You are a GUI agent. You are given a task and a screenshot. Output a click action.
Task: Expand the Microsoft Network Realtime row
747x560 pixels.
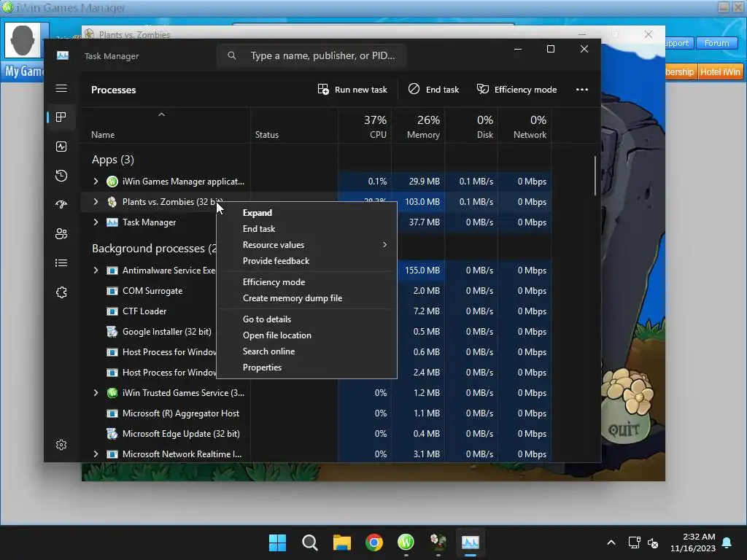point(96,454)
